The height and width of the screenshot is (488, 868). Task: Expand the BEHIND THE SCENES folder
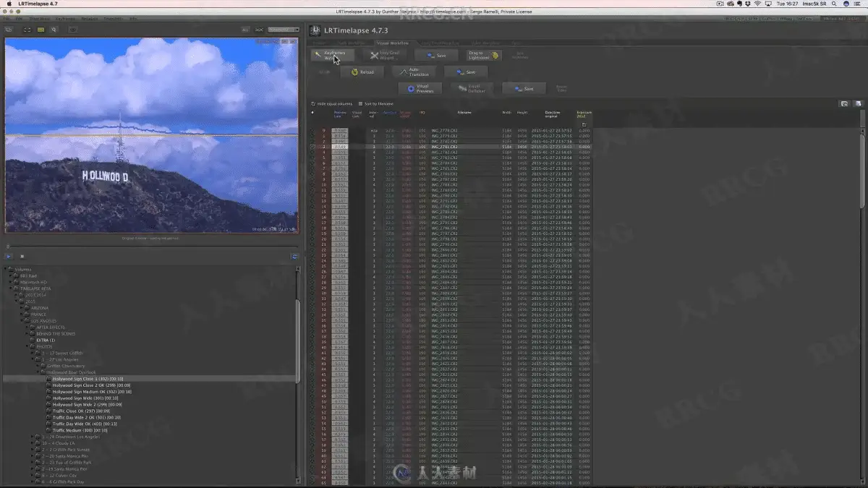(x=27, y=333)
